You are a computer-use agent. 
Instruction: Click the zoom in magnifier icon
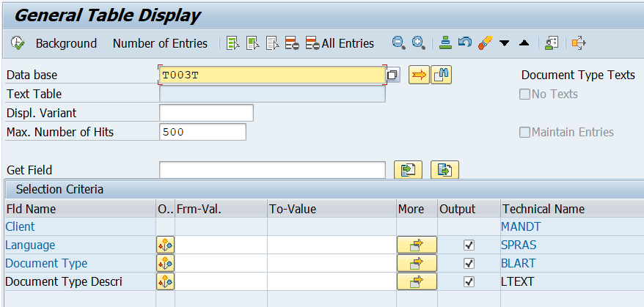[419, 42]
